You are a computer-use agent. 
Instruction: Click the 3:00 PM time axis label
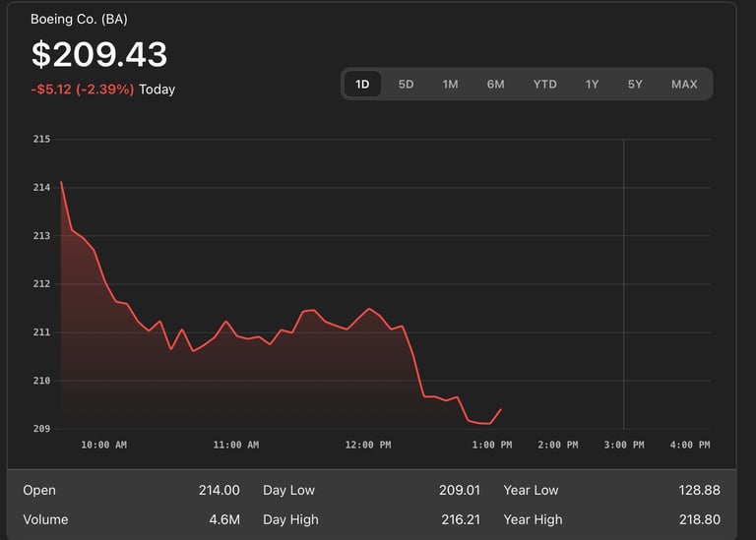624,446
